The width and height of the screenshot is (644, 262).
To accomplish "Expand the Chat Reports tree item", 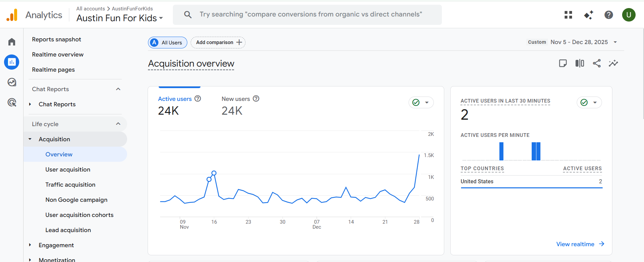I will point(30,104).
